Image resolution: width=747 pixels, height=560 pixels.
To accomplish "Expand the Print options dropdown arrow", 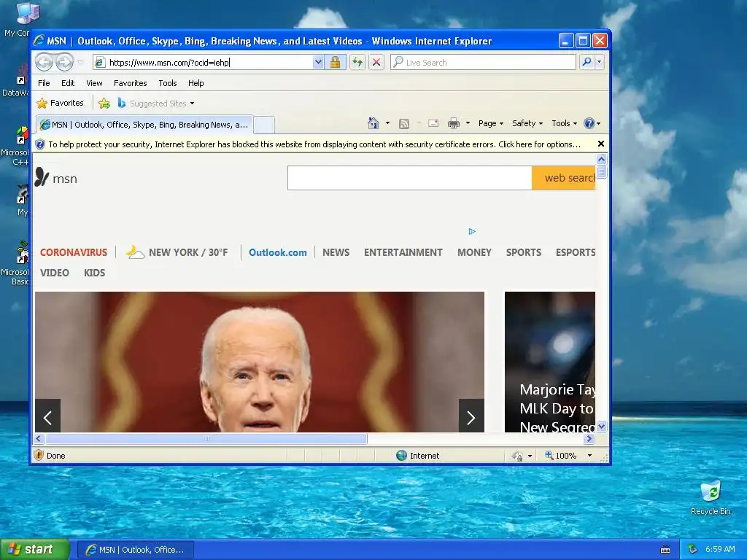I will click(468, 123).
